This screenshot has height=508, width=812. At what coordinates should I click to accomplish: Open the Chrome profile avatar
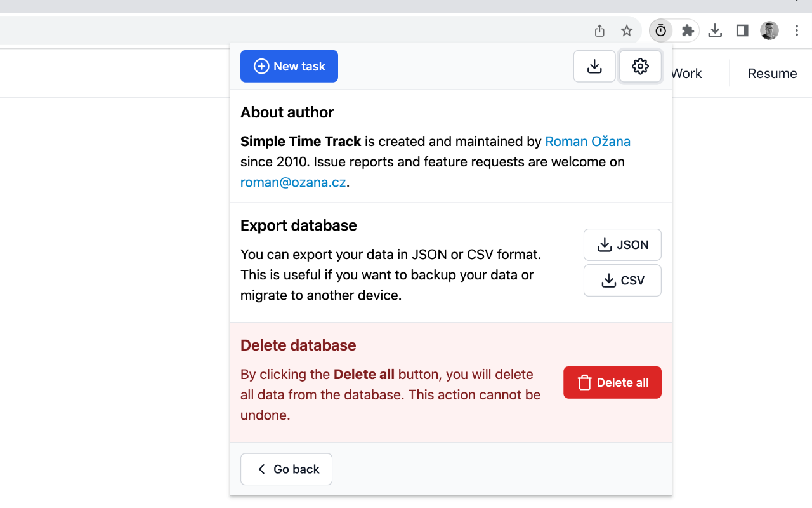[x=769, y=30]
